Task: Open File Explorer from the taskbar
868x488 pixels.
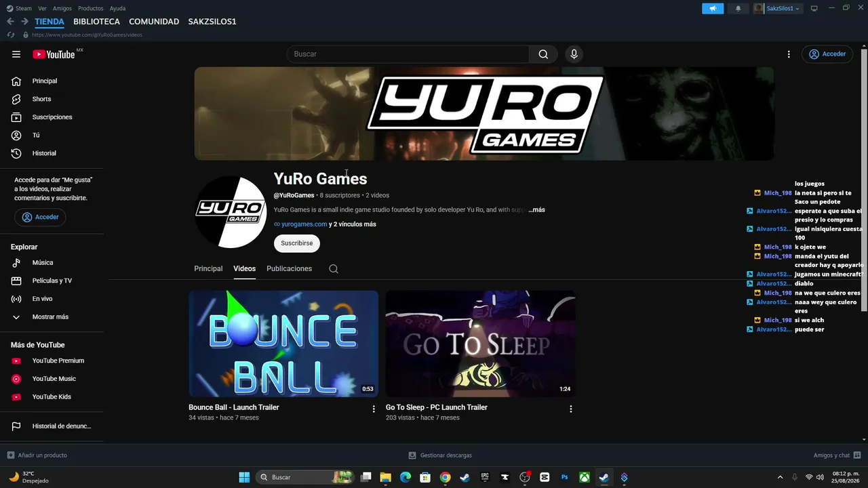Action: click(x=385, y=477)
